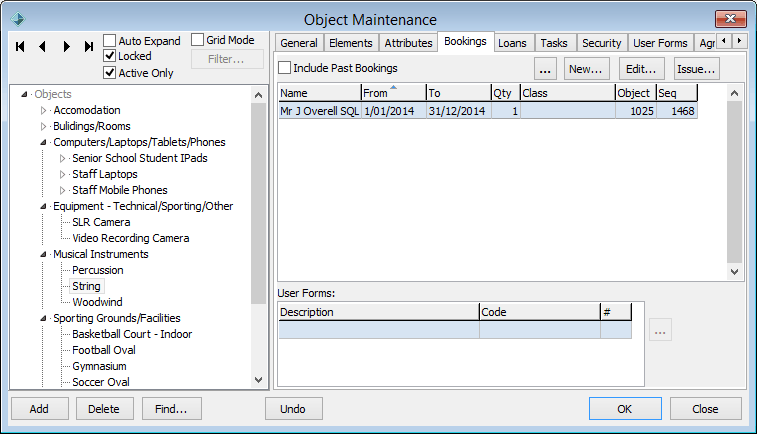Click ellipsis button beside New...
Screen dimensions: 757x434
click(x=545, y=69)
